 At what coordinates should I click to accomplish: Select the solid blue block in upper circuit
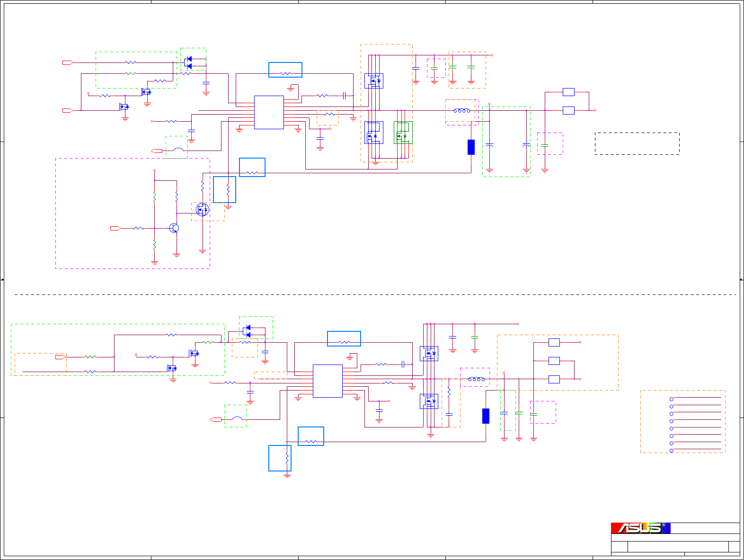pos(471,147)
